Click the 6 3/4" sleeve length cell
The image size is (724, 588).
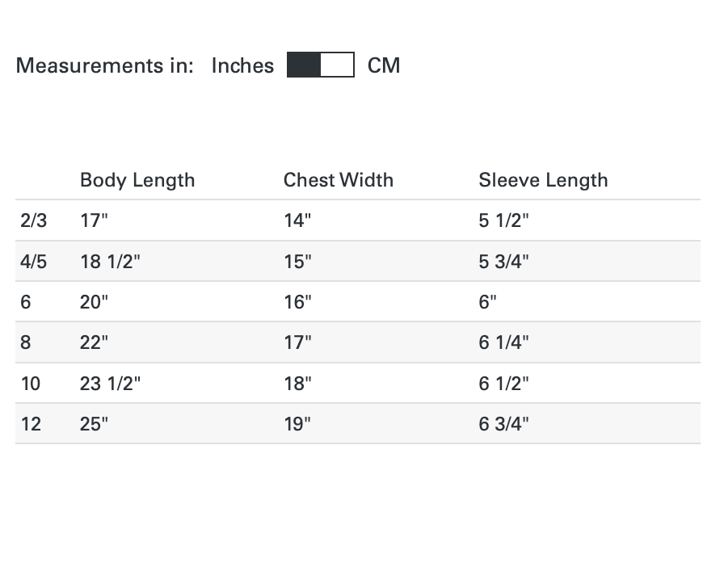click(503, 424)
